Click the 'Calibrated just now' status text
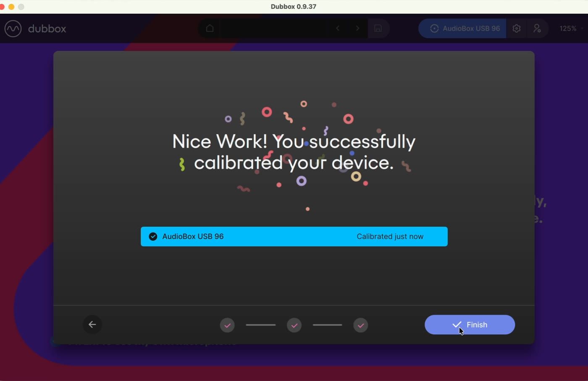Viewport: 588px width, 381px height. [x=390, y=236]
